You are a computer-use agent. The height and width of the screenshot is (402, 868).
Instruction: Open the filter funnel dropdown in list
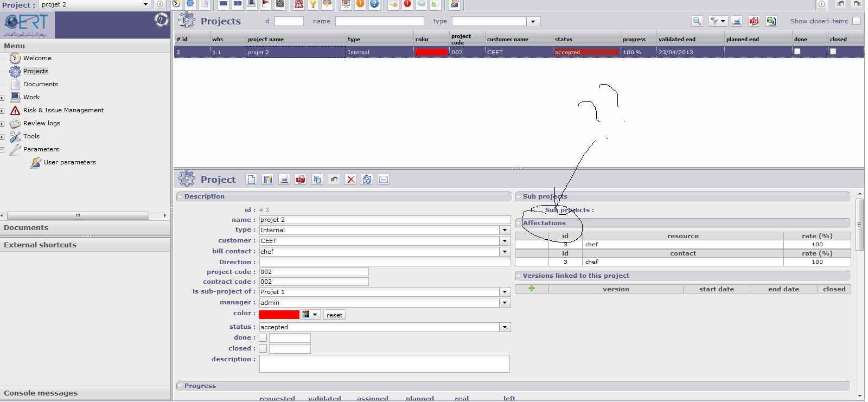[718, 21]
